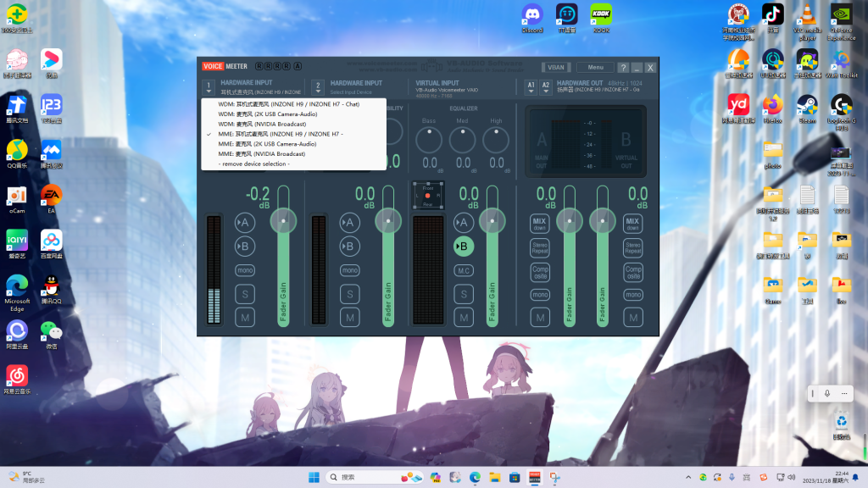The image size is (868, 488).
Task: Solo Hardware Input 1 strip
Action: [x=245, y=294]
